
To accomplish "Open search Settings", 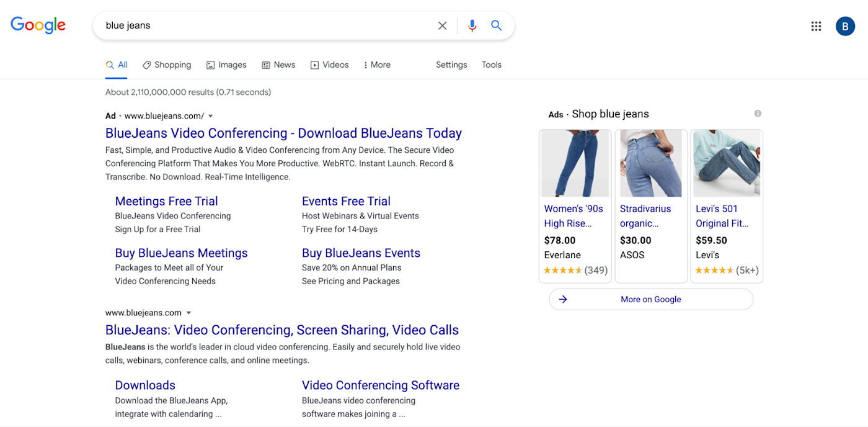I will [x=451, y=65].
